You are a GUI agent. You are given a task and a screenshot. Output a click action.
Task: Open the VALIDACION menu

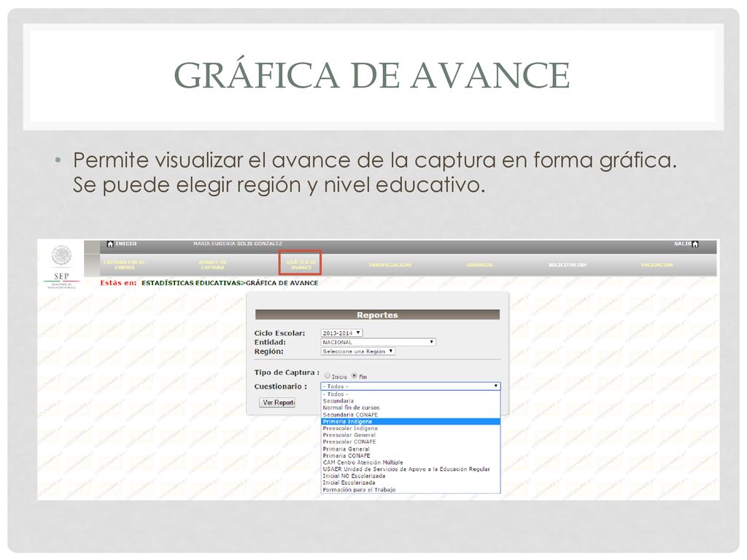[657, 265]
